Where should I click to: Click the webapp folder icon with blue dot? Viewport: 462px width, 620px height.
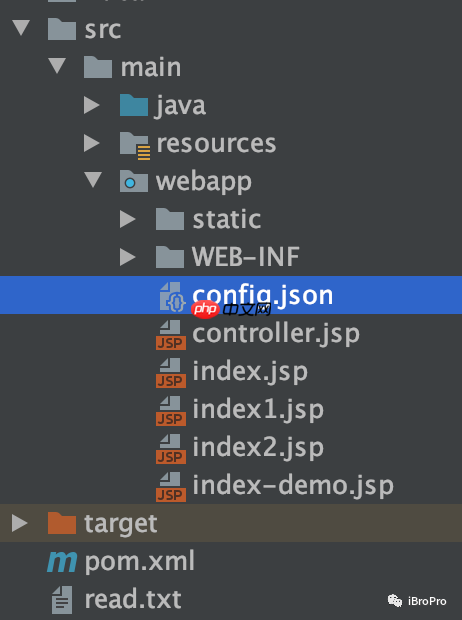134,181
